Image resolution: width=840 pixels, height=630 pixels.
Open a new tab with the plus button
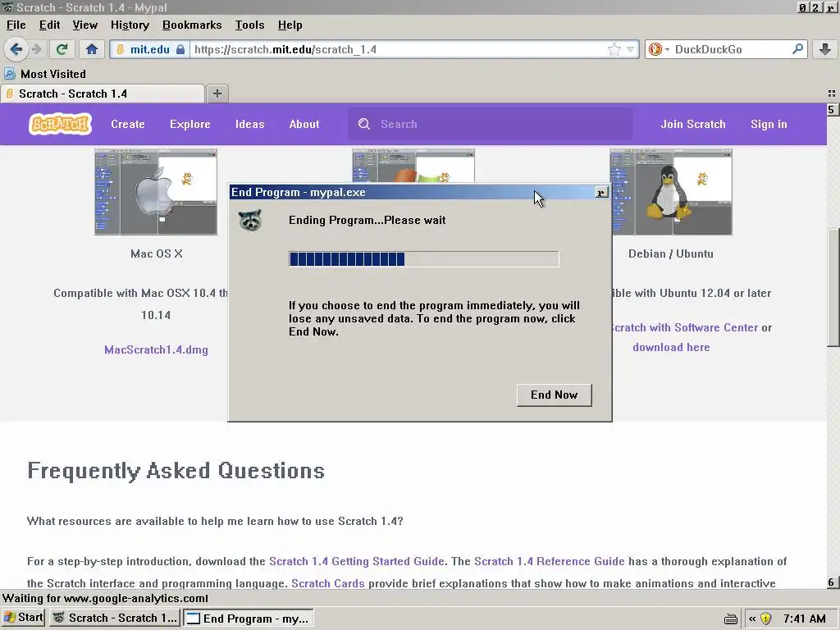coord(217,94)
